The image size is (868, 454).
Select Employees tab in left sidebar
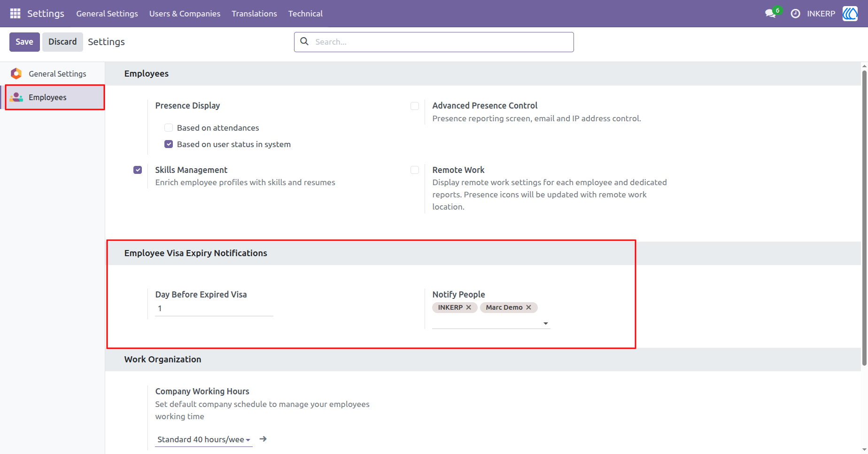coord(53,97)
